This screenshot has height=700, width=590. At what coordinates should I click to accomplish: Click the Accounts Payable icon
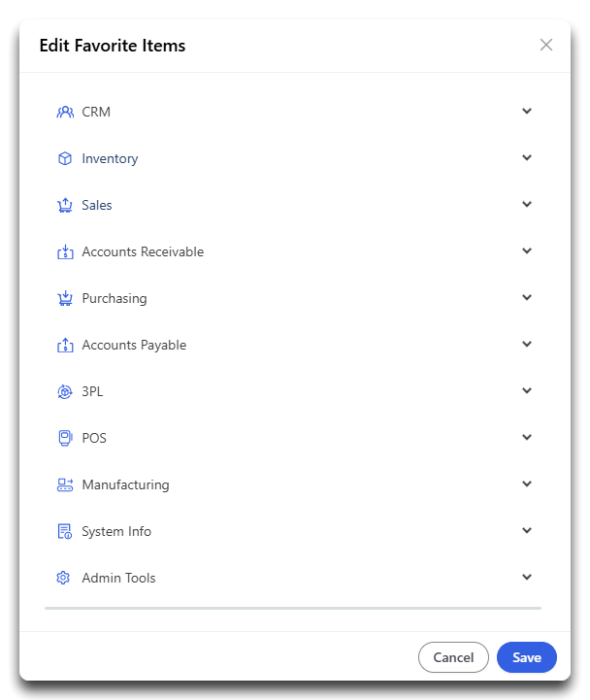click(65, 345)
